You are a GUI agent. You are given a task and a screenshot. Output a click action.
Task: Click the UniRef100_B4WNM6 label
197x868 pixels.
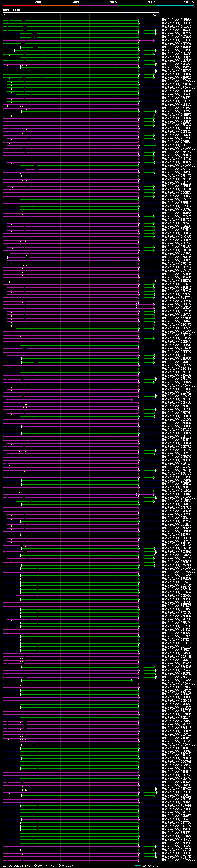pyautogui.click(x=177, y=47)
